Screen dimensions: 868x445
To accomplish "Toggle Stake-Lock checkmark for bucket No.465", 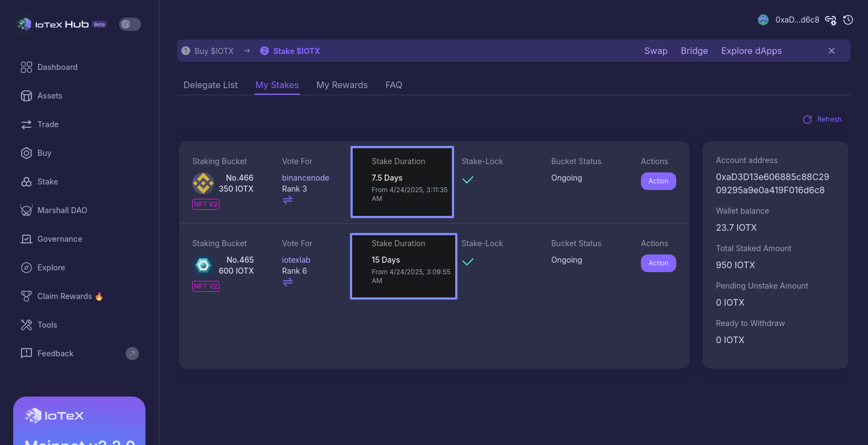I will [468, 262].
